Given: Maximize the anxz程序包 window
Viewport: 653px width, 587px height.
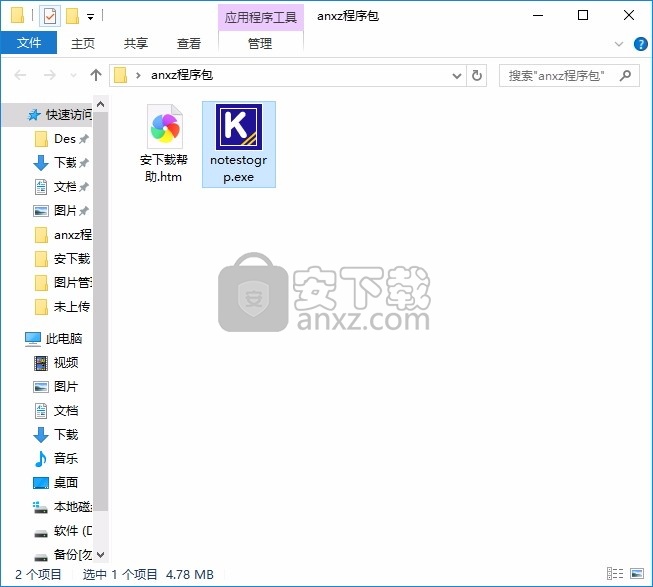Looking at the screenshot, I should pyautogui.click(x=583, y=15).
